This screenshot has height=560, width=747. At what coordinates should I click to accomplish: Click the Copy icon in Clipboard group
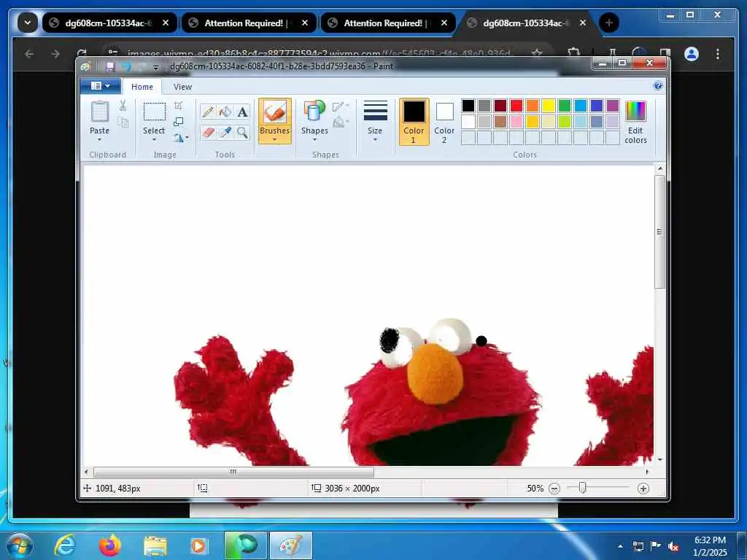click(x=123, y=122)
